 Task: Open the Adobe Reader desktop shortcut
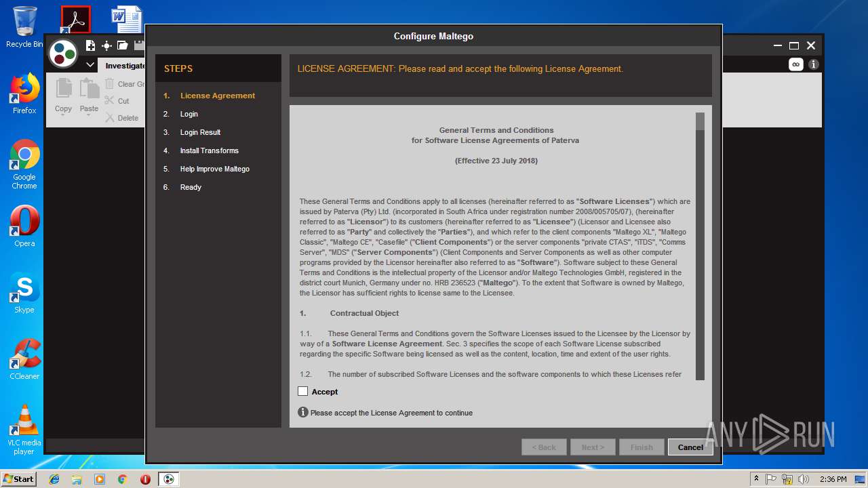pyautogui.click(x=75, y=20)
